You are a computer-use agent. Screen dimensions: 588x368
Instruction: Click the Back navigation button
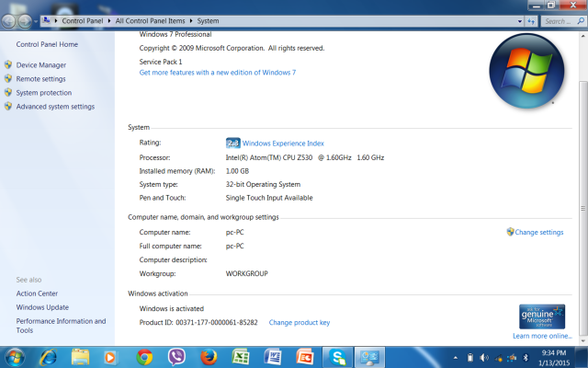(8, 21)
